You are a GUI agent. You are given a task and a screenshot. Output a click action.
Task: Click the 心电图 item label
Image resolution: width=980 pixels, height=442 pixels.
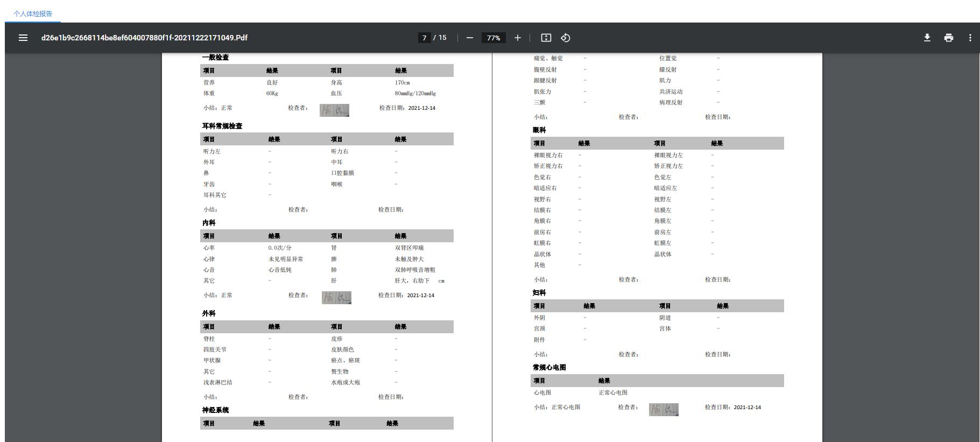[x=542, y=392]
